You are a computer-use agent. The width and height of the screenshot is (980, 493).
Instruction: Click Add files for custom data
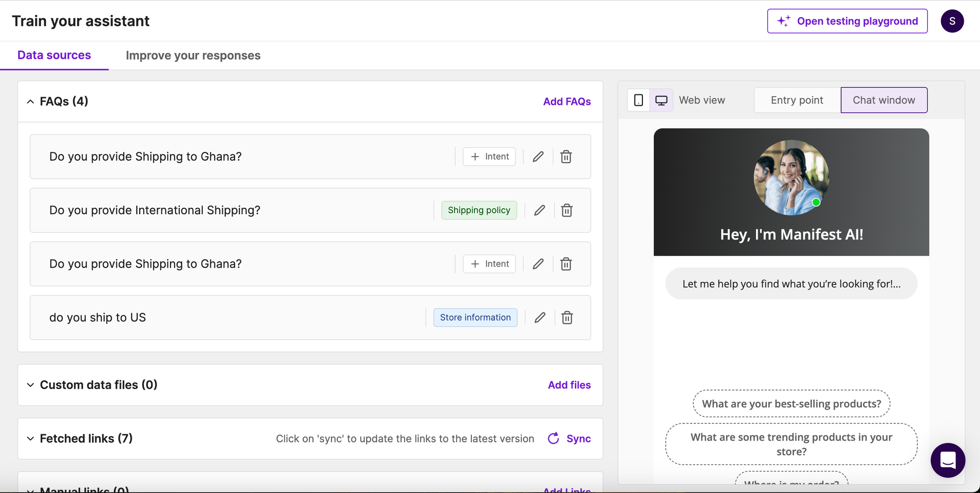tap(569, 385)
